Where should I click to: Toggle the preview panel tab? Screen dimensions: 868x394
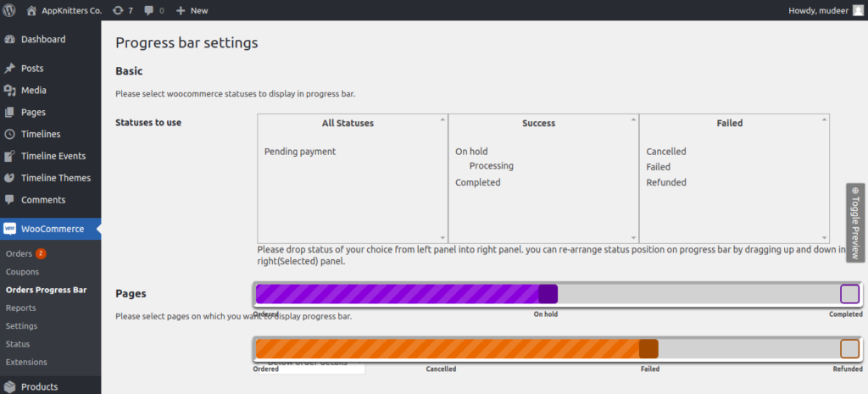856,222
